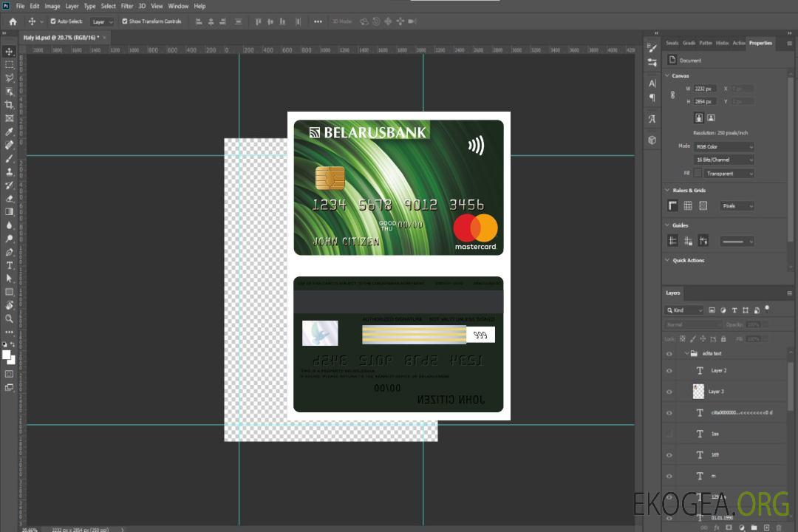Click the canvas Fill color swatch
The image size is (798, 532).
point(698,174)
